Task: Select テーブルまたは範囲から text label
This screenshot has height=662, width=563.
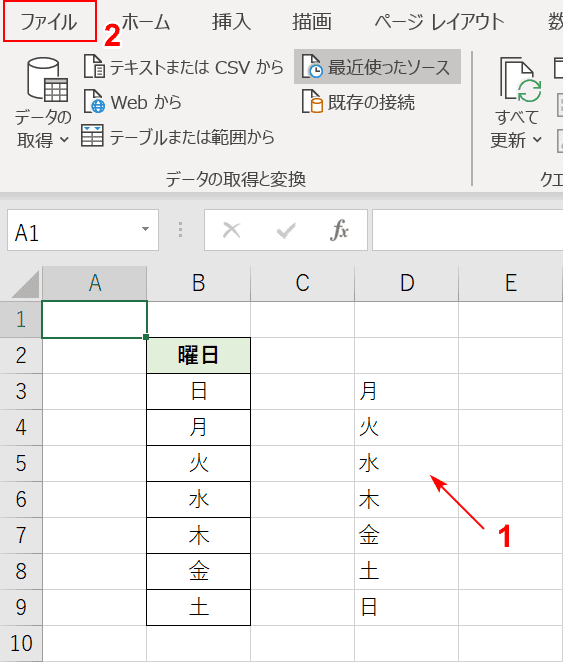Action: click(192, 137)
